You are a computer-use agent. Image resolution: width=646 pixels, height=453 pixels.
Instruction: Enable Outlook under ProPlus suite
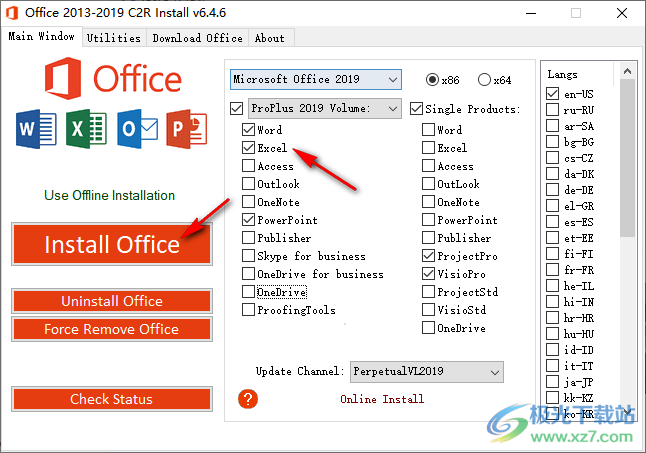248,184
